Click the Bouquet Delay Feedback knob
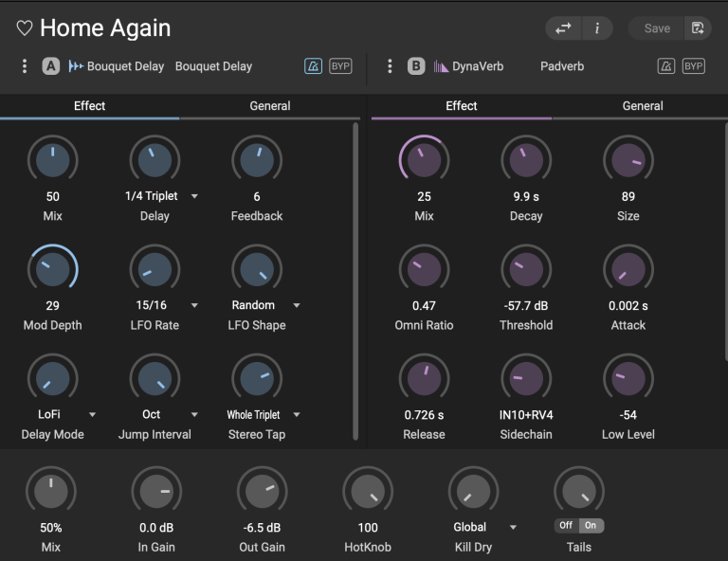Screen dimensions: 728x561 point(257,160)
